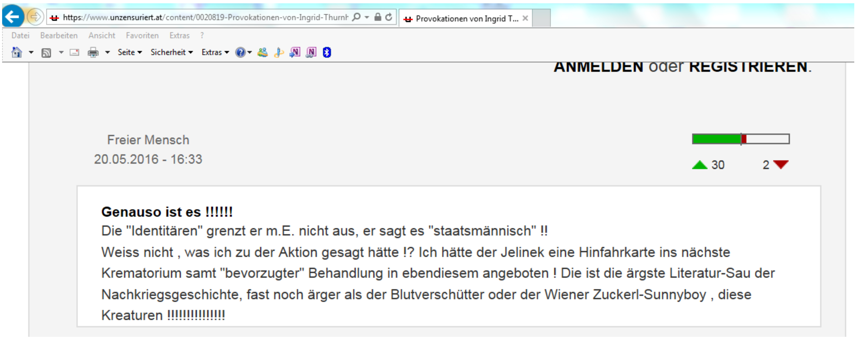Upvote comment with green triangle
This screenshot has height=343, width=868.
700,165
